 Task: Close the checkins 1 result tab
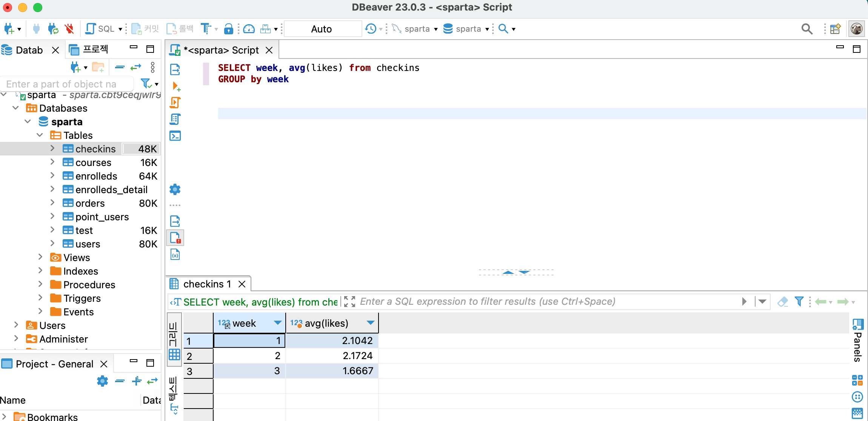[242, 284]
